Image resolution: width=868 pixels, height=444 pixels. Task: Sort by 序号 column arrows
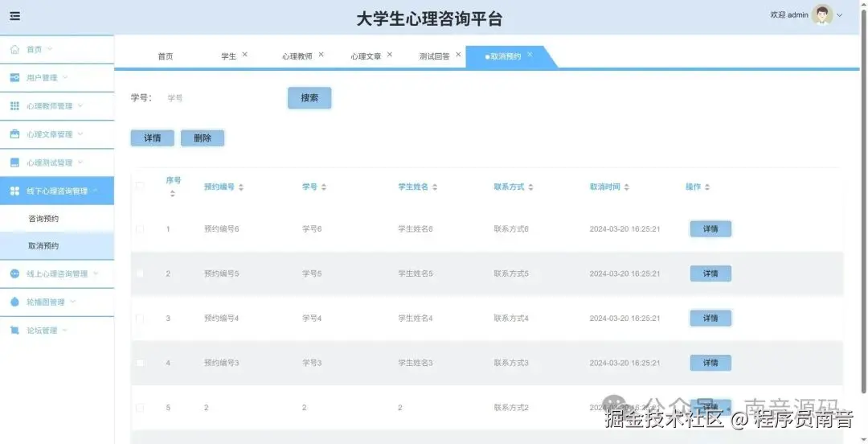(x=172, y=194)
